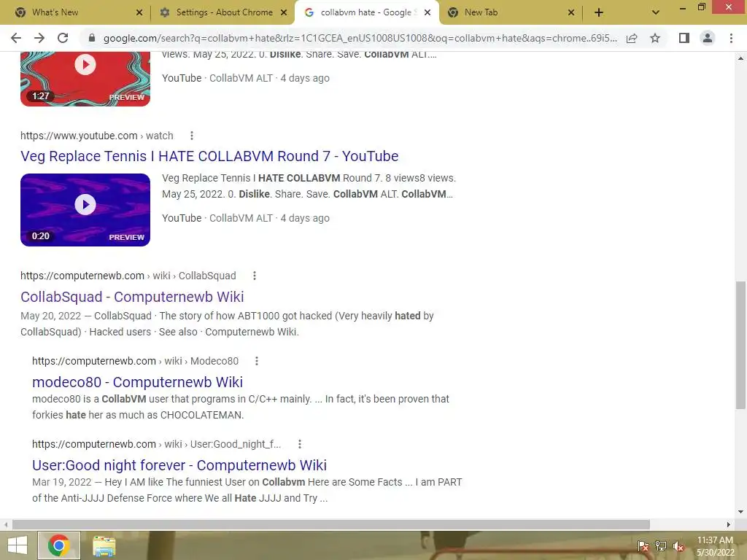Viewport: 747px width, 560px height.
Task: Click the URL address bar
Action: [360, 38]
